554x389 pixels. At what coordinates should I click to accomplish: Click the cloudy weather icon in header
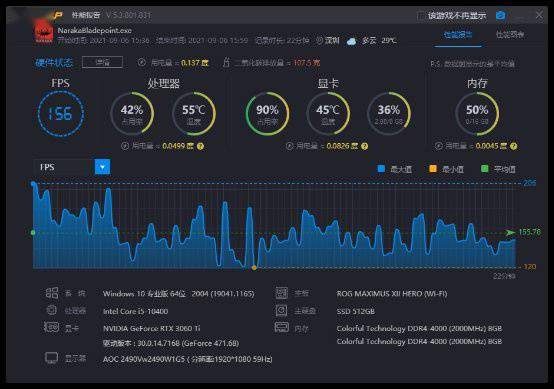click(x=352, y=41)
